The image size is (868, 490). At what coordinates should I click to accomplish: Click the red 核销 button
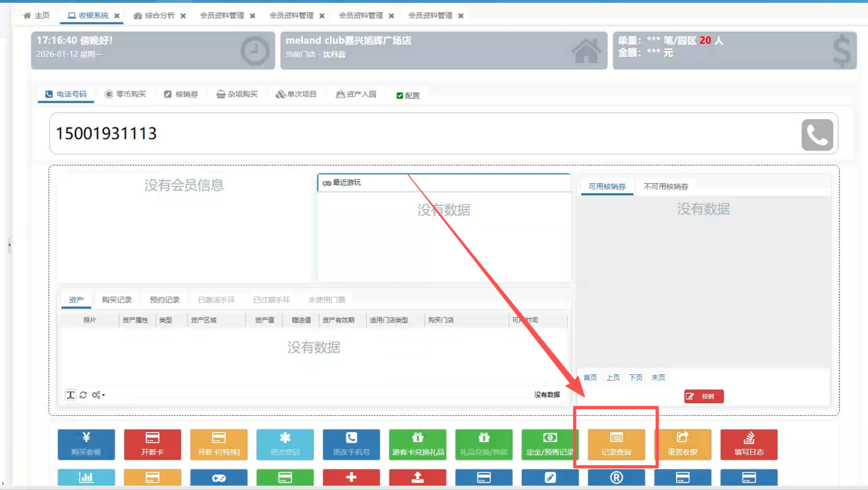703,396
